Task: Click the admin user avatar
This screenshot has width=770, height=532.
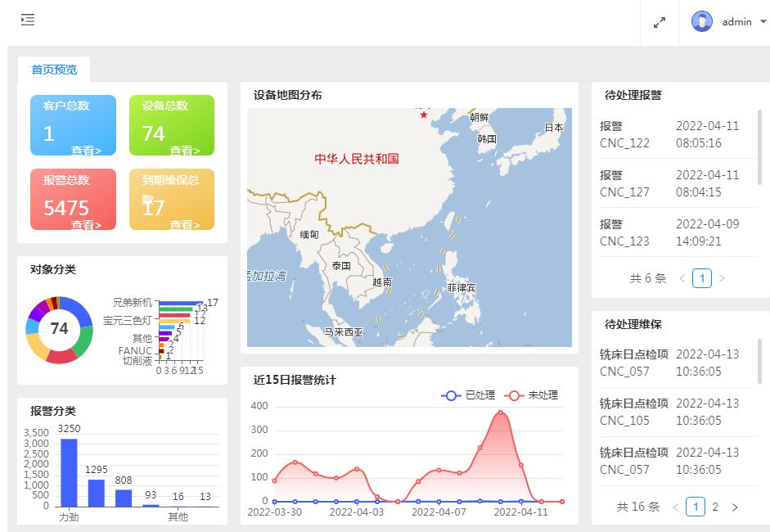Action: coord(701,22)
